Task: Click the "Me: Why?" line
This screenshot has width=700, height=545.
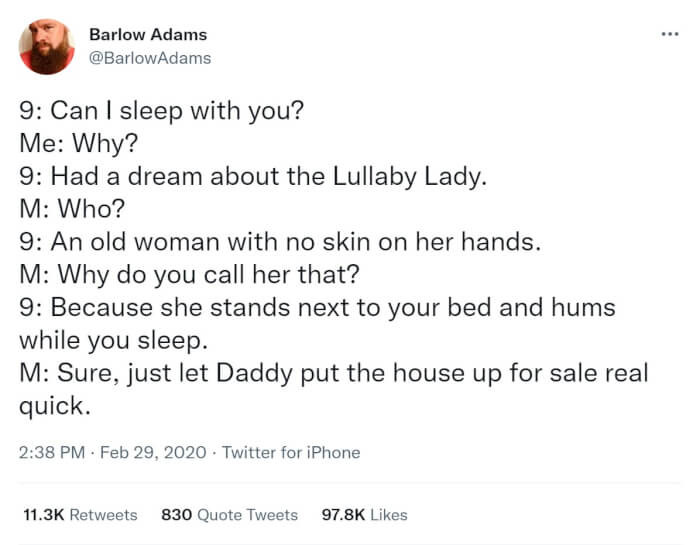Action: (79, 143)
